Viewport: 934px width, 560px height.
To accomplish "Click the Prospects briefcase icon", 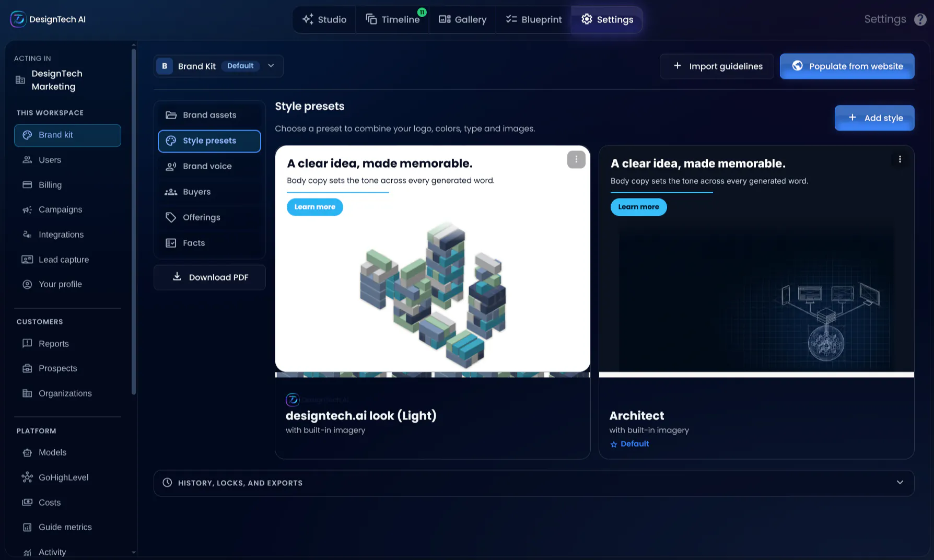I will (x=27, y=368).
